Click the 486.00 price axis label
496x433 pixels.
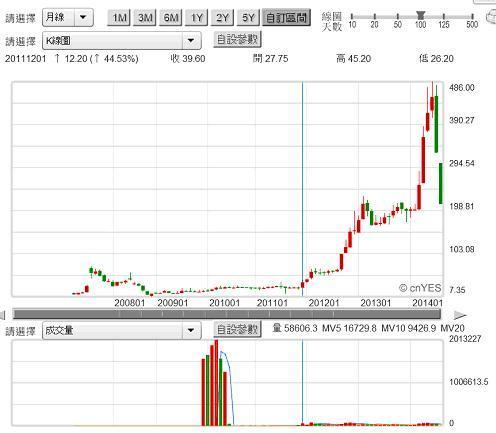461,88
